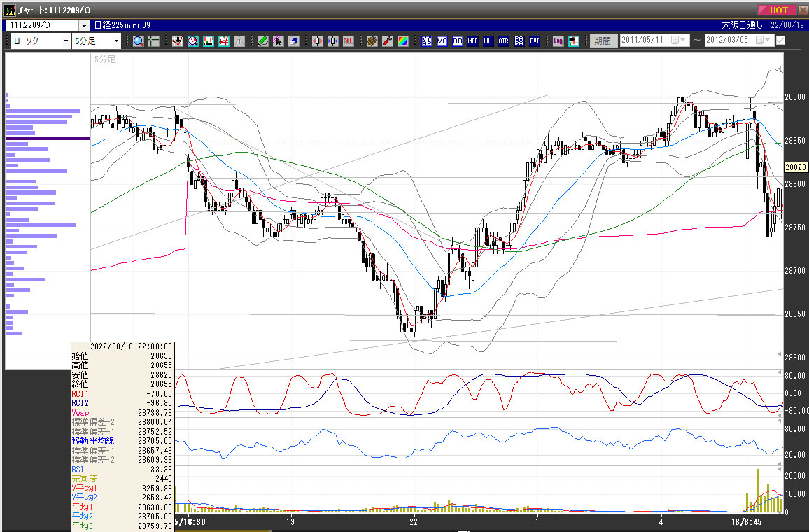The height and width of the screenshot is (532, 809).
Task: Click the 5分足 label inside chart
Action: pyautogui.click(x=105, y=59)
